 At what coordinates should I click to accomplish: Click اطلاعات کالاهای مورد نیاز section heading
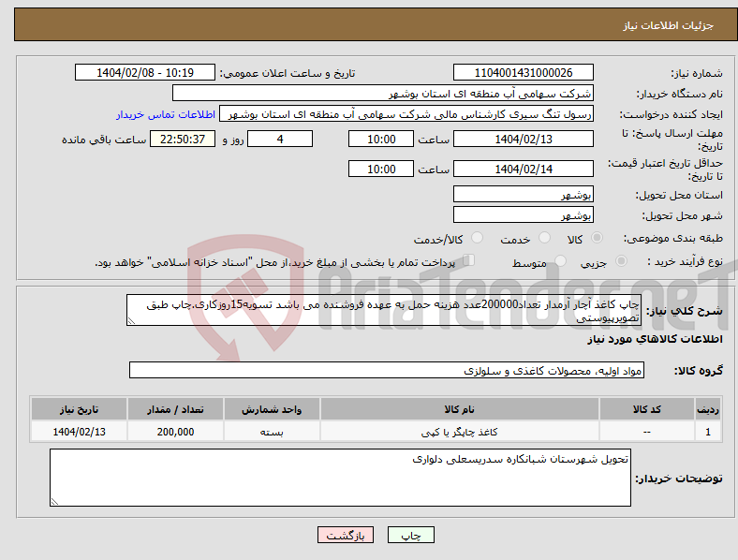655,339
